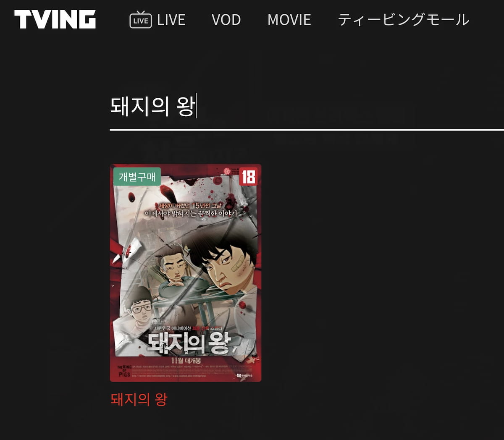Go to the MOVIE section
Screen dimensions: 504x440
(289, 20)
